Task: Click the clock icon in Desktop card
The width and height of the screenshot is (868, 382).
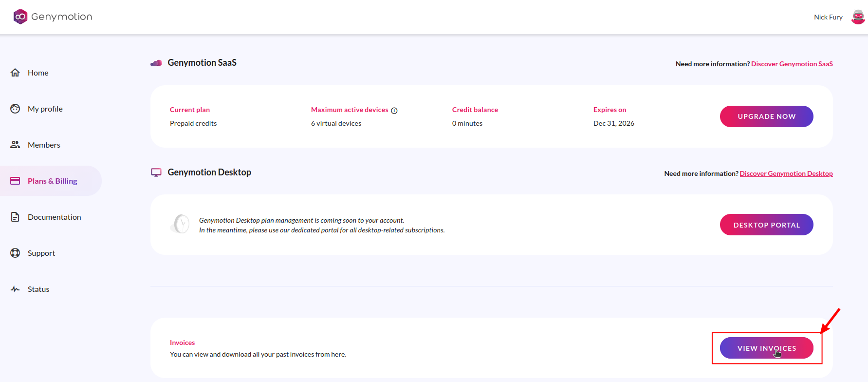Action: tap(180, 224)
